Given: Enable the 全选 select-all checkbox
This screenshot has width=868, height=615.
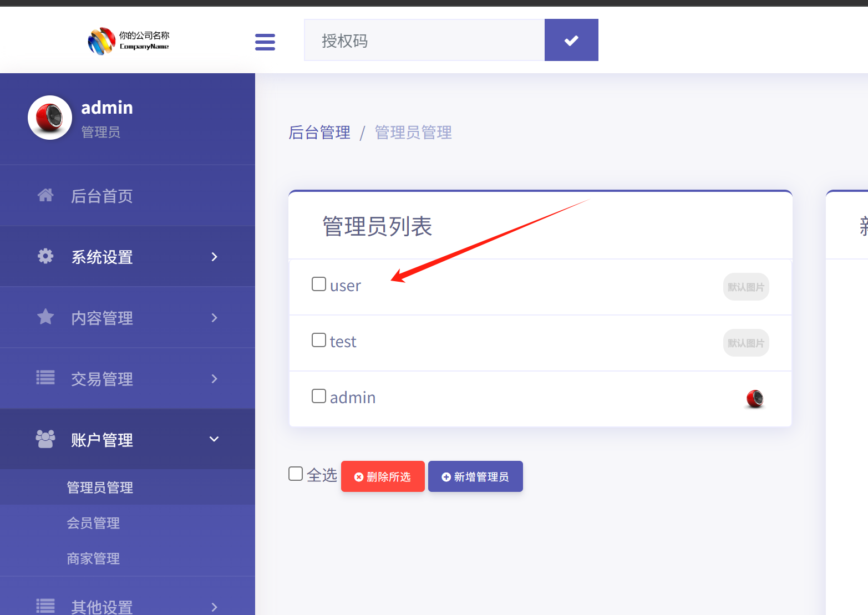Looking at the screenshot, I should click(x=296, y=474).
